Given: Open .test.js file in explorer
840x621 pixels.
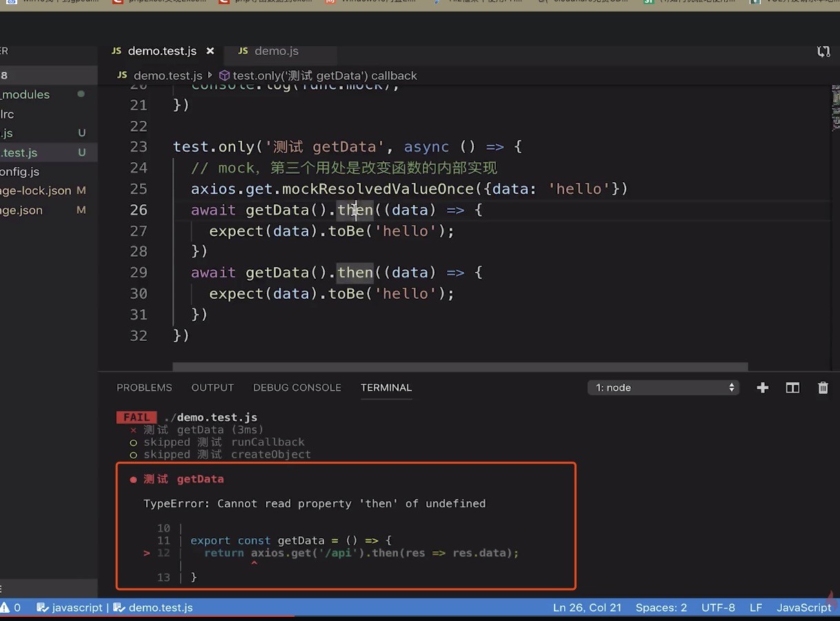Looking at the screenshot, I should 48,152.
